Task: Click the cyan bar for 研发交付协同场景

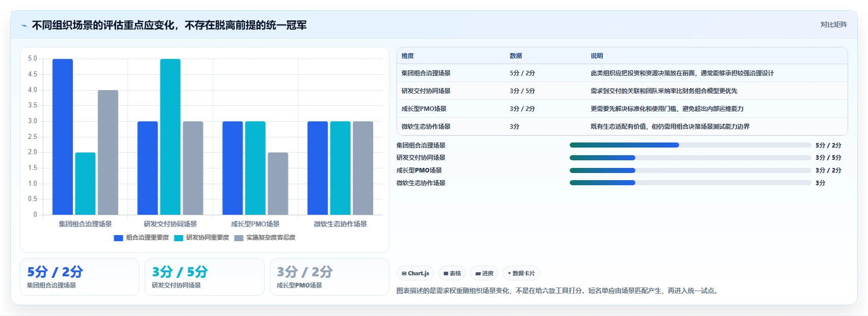Action: [x=170, y=137]
